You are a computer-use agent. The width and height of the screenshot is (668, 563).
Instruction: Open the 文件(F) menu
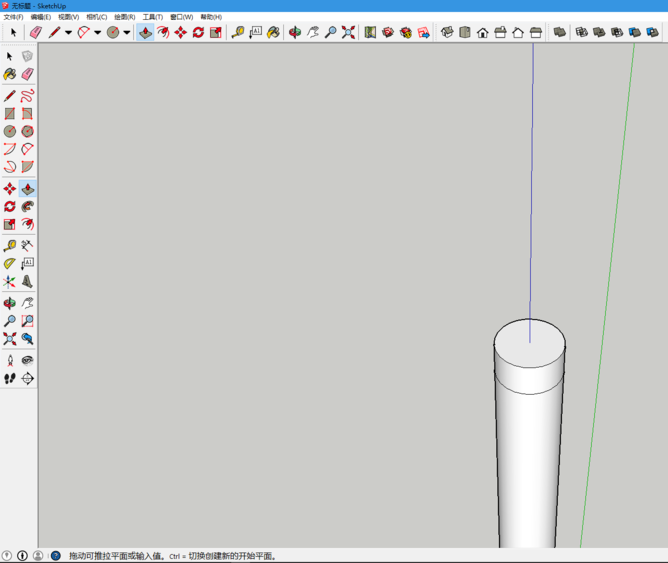tap(13, 17)
